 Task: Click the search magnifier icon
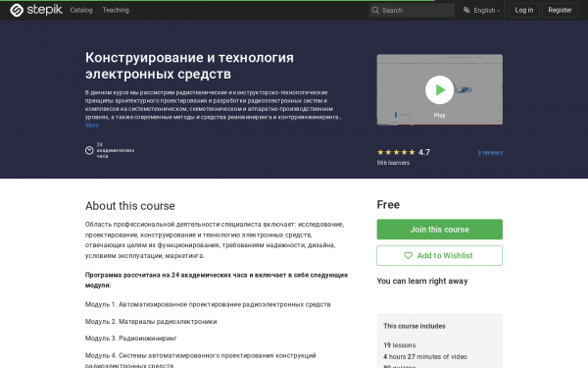pyautogui.click(x=375, y=10)
